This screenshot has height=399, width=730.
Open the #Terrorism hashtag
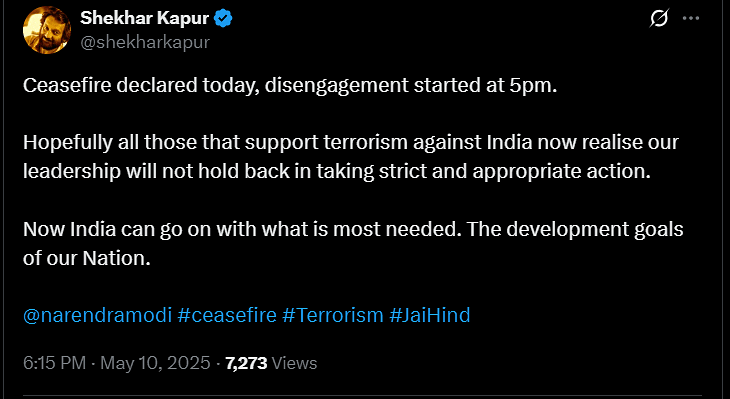(x=332, y=315)
